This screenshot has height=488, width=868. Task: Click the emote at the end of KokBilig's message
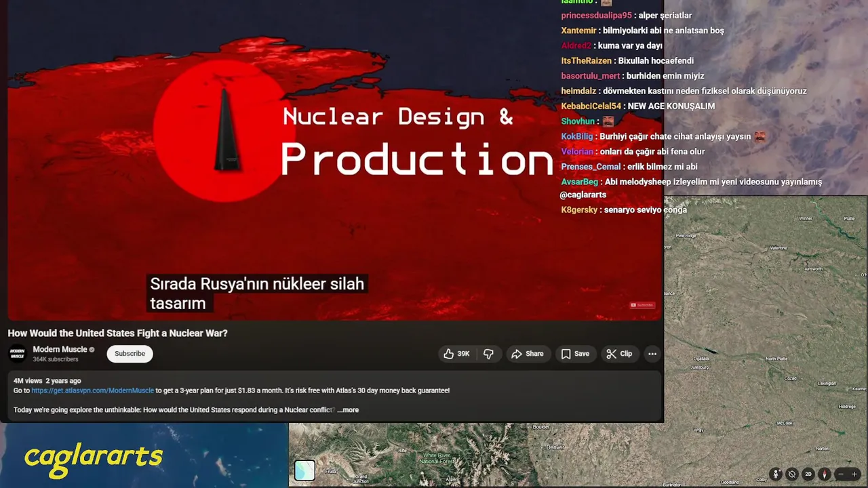click(x=760, y=136)
